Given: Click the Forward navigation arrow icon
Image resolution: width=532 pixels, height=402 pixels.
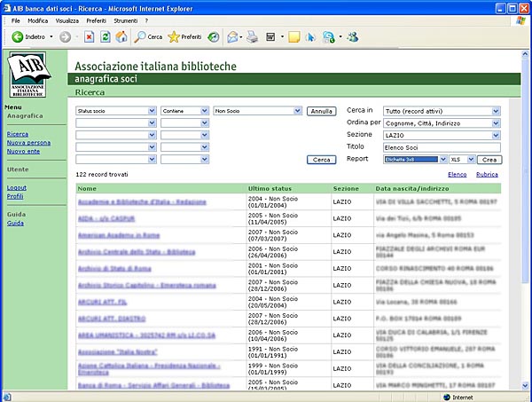Looking at the screenshot, I should [65, 37].
